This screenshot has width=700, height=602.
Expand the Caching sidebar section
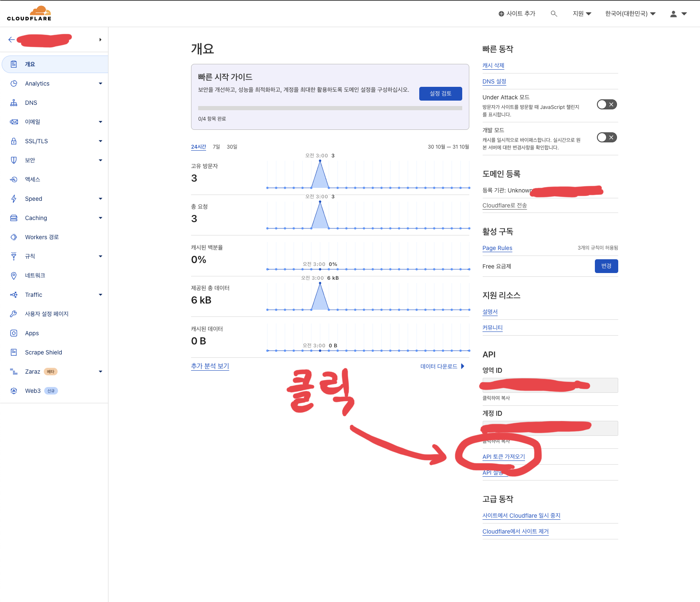pyautogui.click(x=101, y=218)
